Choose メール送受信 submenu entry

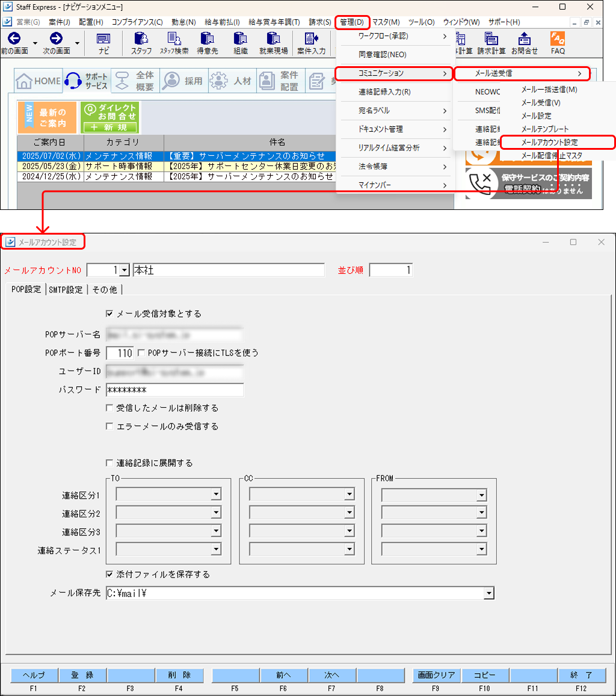coord(522,73)
